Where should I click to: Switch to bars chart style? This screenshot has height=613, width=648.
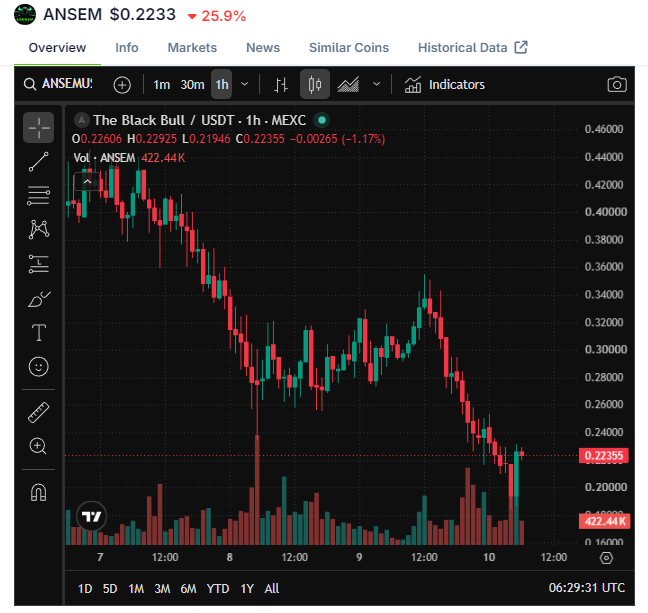tap(281, 85)
